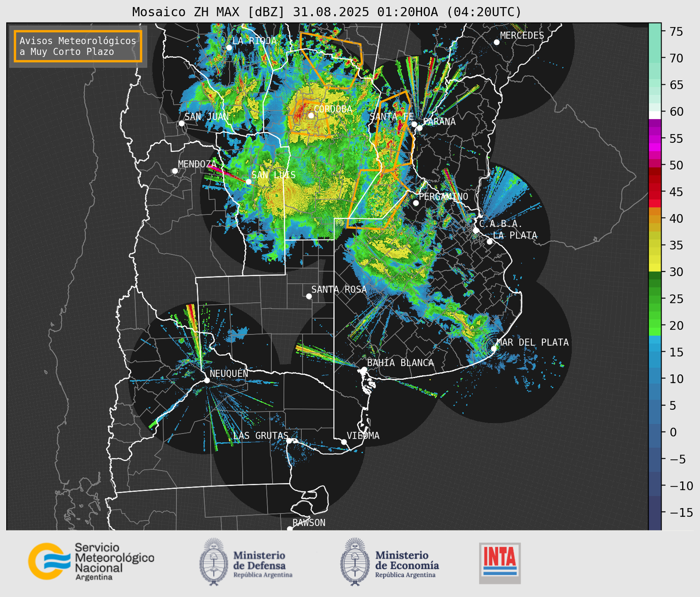Click the Servicio Meteorológico Nacional logo

tap(91, 561)
